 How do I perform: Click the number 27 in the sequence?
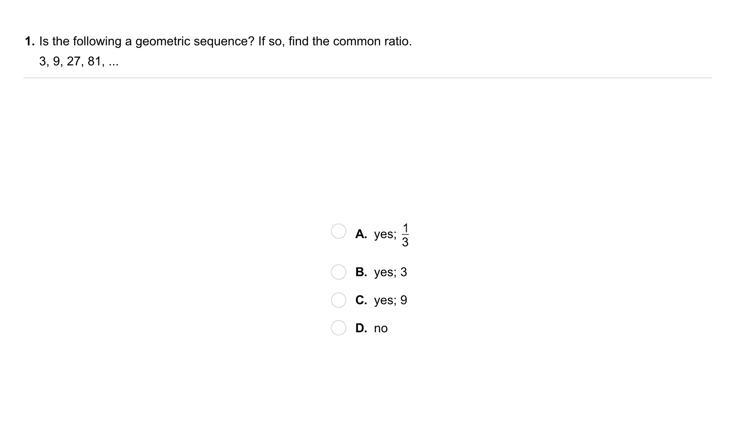(x=72, y=61)
